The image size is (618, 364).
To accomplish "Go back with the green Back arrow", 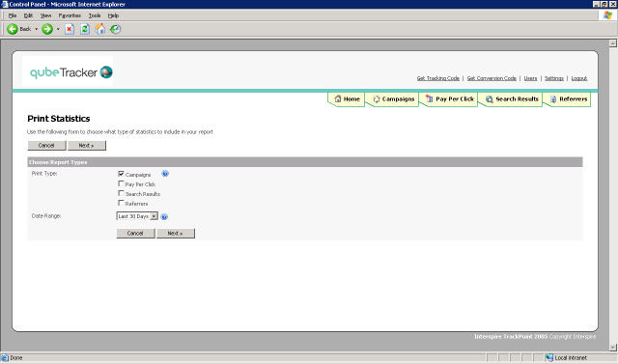I will (x=13, y=29).
